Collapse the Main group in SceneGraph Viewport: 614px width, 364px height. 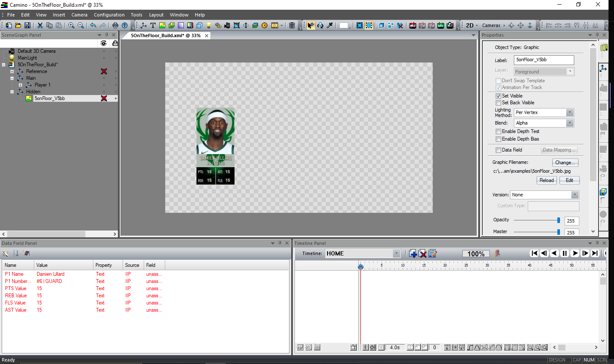click(x=12, y=78)
